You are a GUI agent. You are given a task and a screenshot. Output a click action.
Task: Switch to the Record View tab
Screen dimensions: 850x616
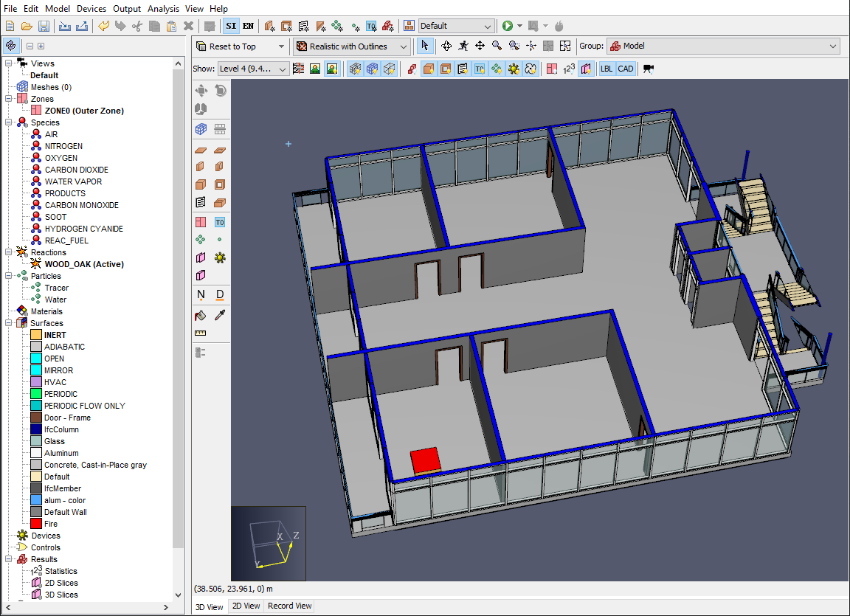[x=289, y=606]
